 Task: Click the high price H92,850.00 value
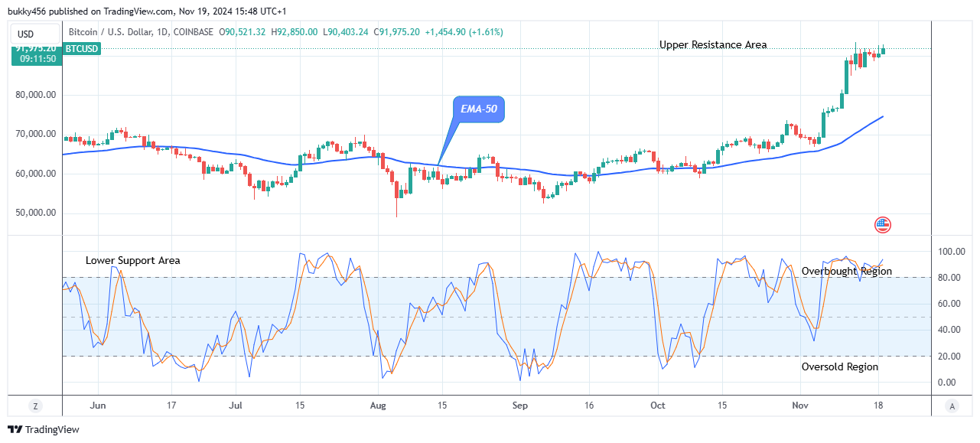pyautogui.click(x=296, y=32)
